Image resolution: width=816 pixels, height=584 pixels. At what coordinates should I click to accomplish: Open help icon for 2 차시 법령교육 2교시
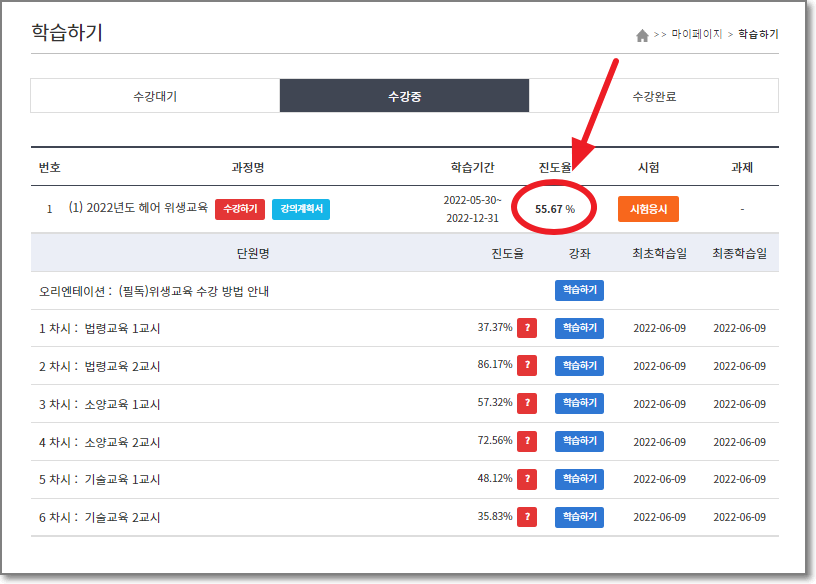click(527, 365)
